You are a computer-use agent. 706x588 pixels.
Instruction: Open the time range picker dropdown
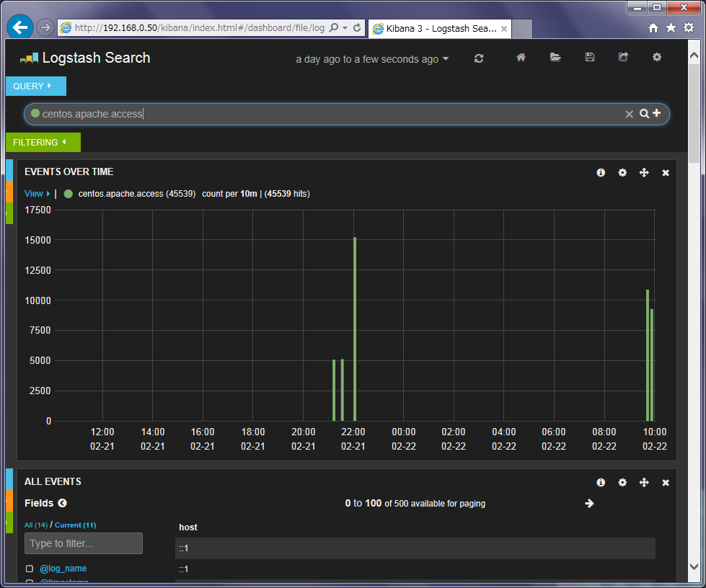click(x=372, y=59)
